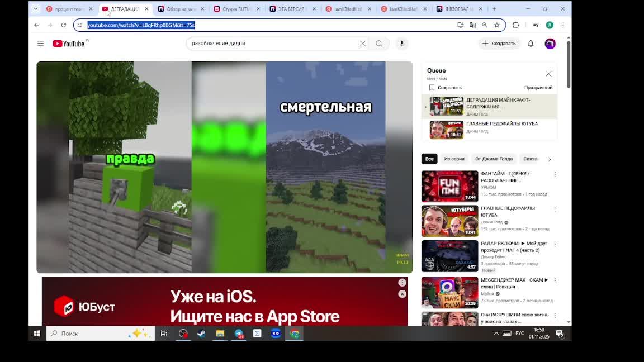Open the Windows Start menu
The width and height of the screenshot is (644, 362).
coord(37,334)
